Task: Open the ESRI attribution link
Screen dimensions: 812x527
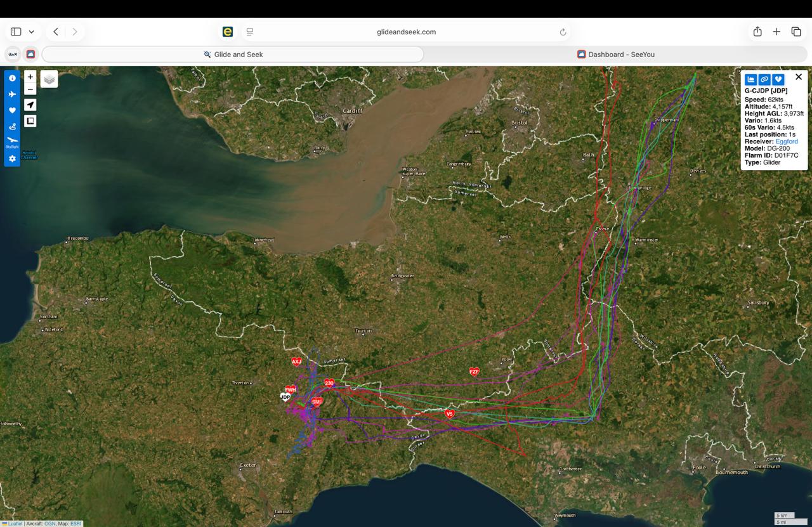Action: click(75, 524)
